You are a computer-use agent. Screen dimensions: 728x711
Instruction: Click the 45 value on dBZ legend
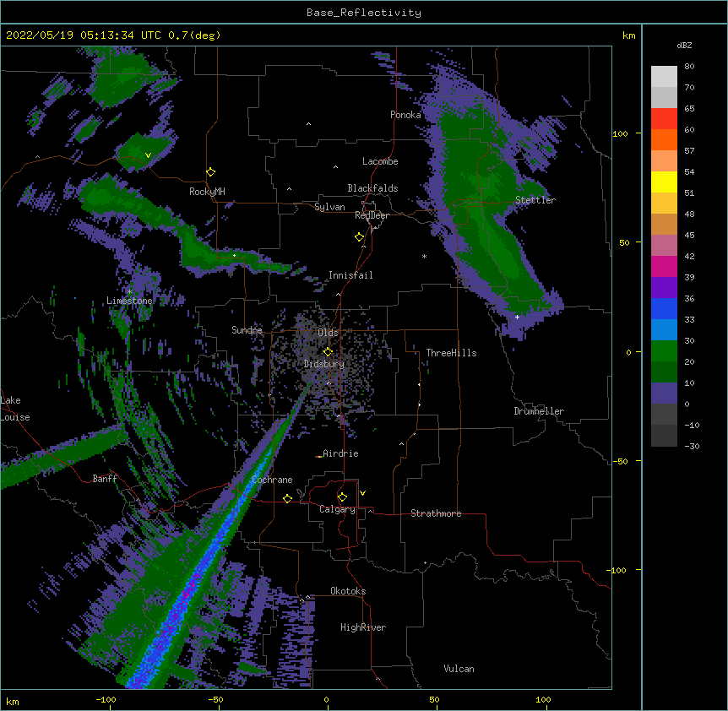tap(689, 235)
